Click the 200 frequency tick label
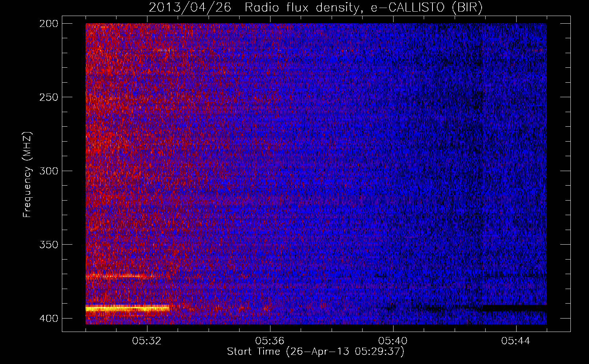This screenshot has height=364, width=589. pyautogui.click(x=49, y=24)
